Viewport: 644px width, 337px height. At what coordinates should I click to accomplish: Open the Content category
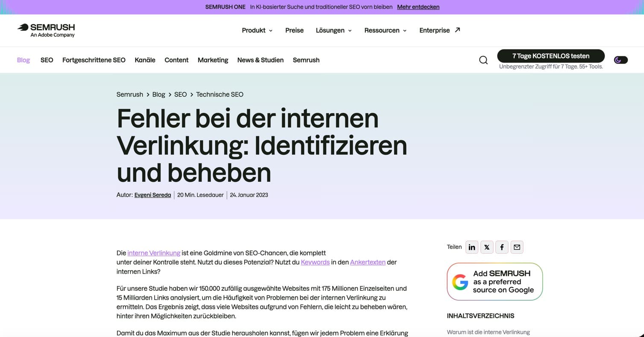pyautogui.click(x=176, y=60)
